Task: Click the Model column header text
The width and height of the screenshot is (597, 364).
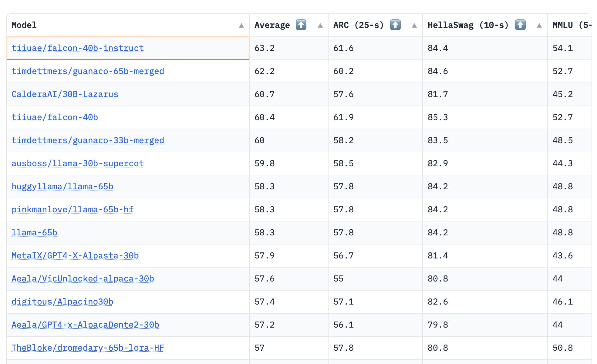Action: pyautogui.click(x=24, y=25)
